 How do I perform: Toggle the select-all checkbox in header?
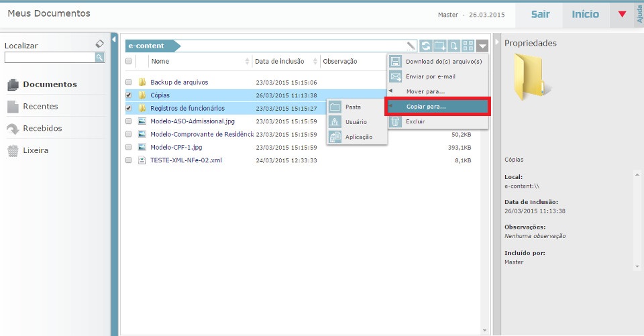(x=129, y=61)
